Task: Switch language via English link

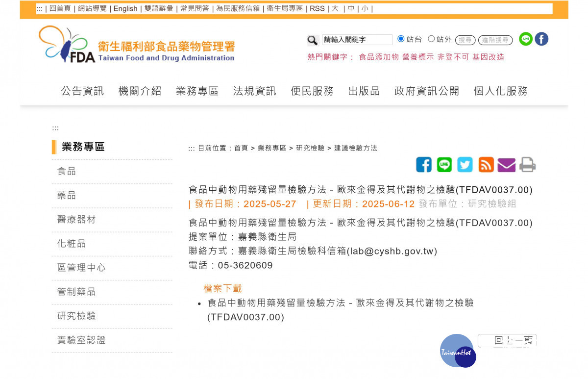Action: 125,8
